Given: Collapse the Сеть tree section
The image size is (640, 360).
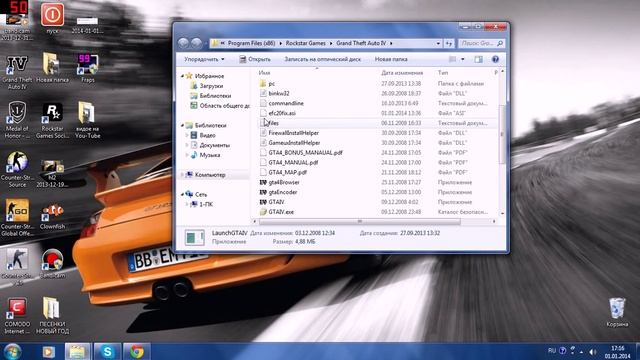Looking at the screenshot, I should pyautogui.click(x=182, y=194).
